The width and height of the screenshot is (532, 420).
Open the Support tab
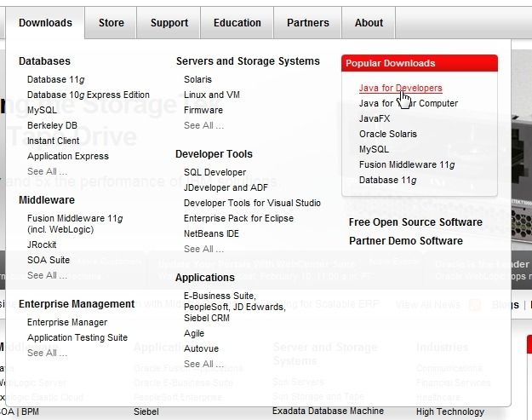pyautogui.click(x=169, y=23)
